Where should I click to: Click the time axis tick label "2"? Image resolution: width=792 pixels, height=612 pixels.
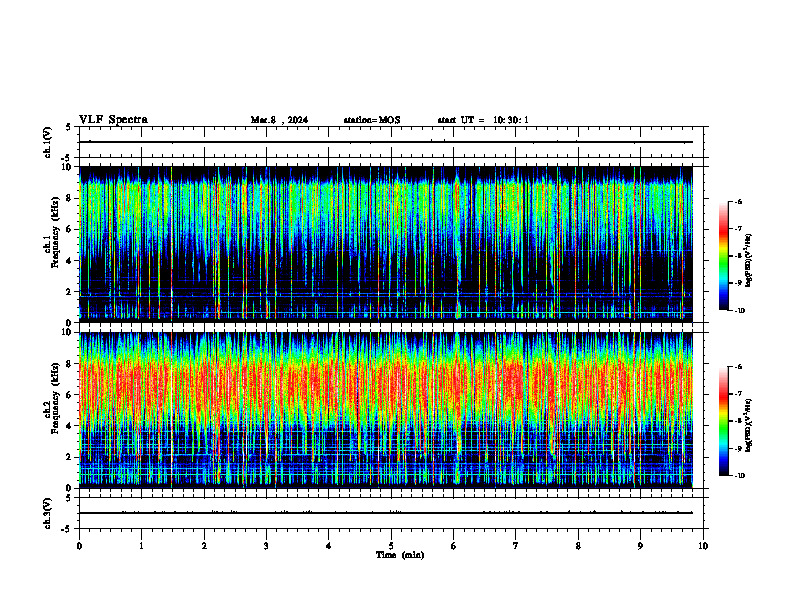pos(204,546)
